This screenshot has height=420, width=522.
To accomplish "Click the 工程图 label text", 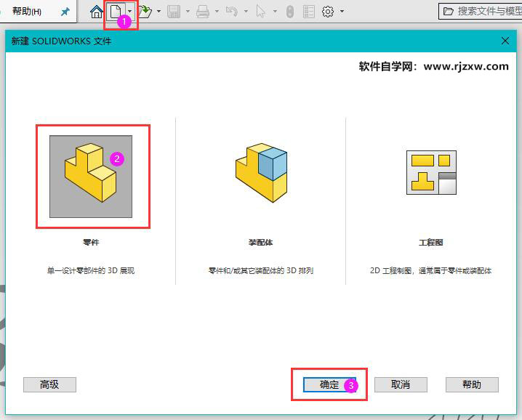I will pos(431,242).
